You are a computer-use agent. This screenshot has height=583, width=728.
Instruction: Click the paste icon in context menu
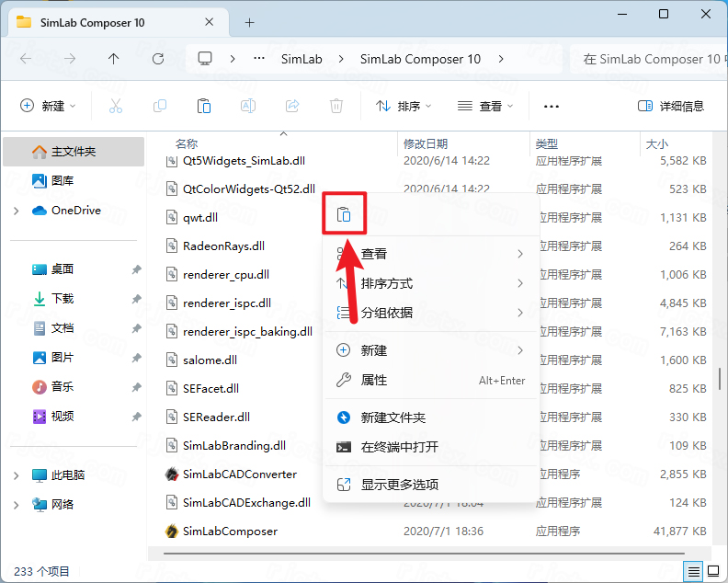tap(344, 214)
